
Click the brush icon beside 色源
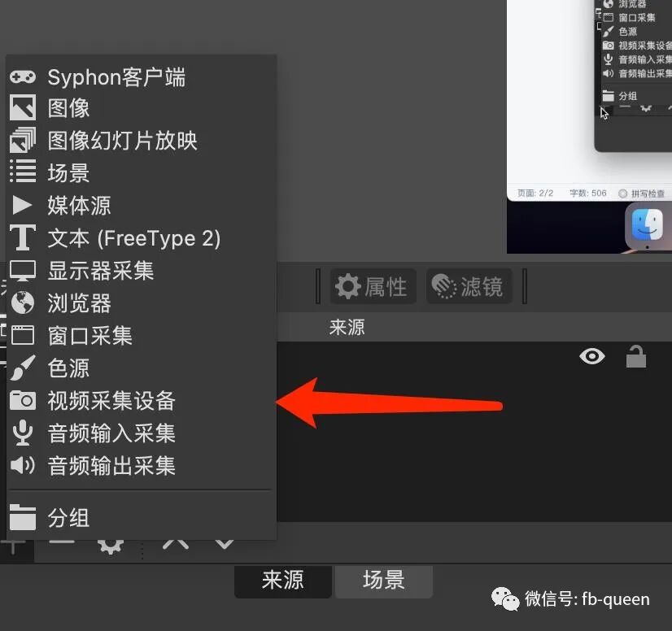tap(23, 368)
